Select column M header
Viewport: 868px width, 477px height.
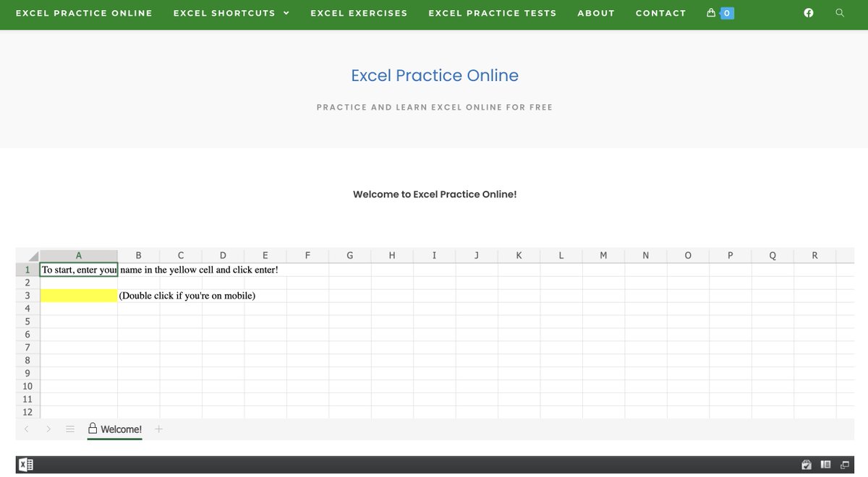[603, 255]
